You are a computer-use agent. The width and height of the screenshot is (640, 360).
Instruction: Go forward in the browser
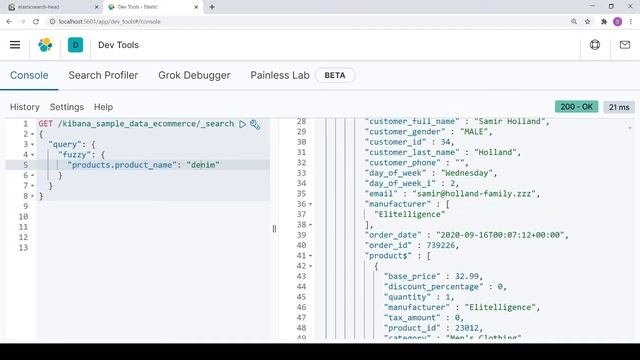[22, 22]
